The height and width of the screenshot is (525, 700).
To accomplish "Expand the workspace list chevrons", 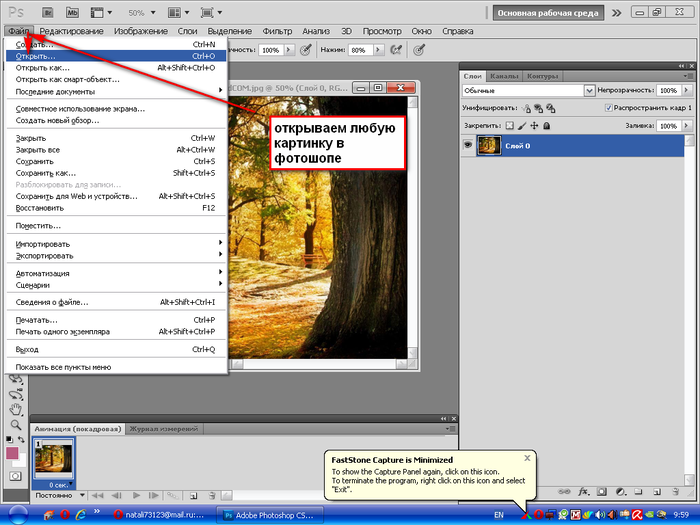I will [617, 13].
